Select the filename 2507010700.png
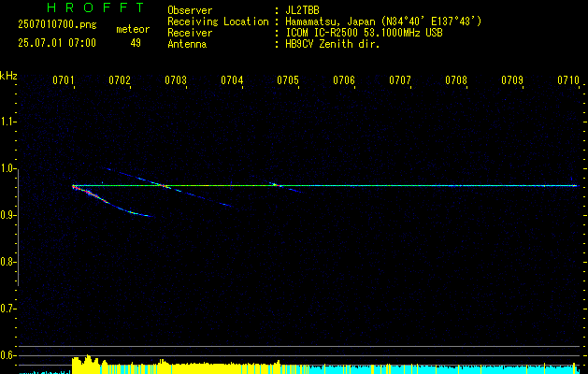The height and width of the screenshot is (374, 588). (x=57, y=25)
